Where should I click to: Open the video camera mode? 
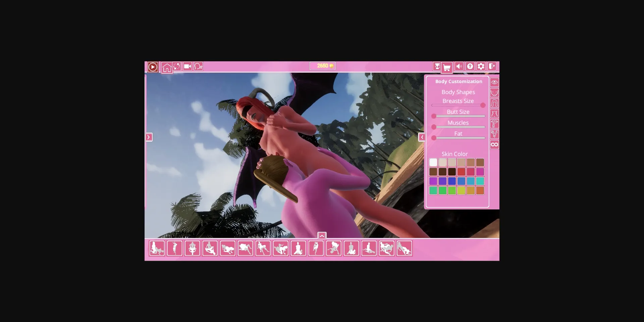pos(188,66)
